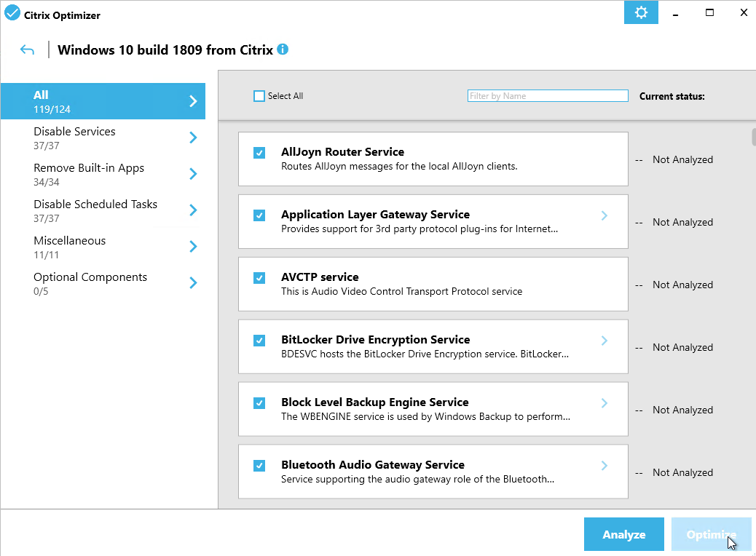This screenshot has width=756, height=556.
Task: Click the Analyze button
Action: [x=624, y=534]
